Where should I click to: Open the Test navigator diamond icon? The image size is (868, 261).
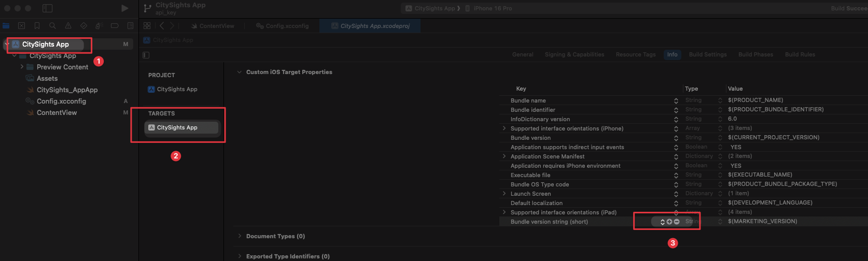click(83, 25)
